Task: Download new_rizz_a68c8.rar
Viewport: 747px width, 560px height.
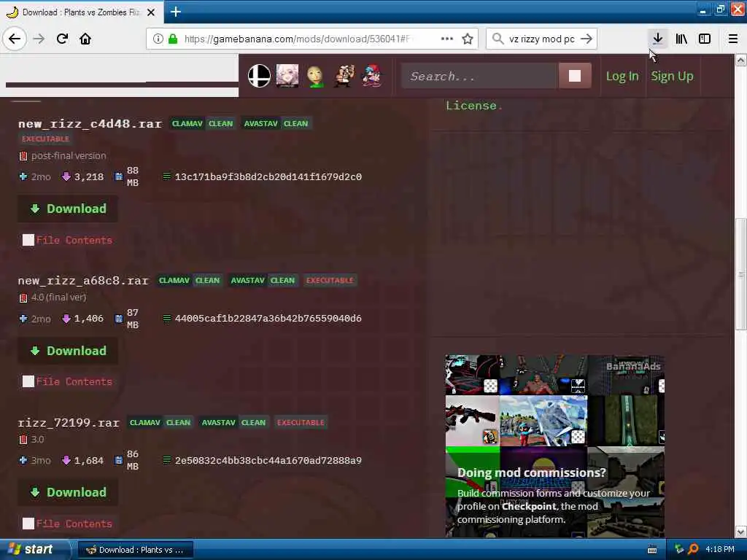Action: tap(68, 351)
